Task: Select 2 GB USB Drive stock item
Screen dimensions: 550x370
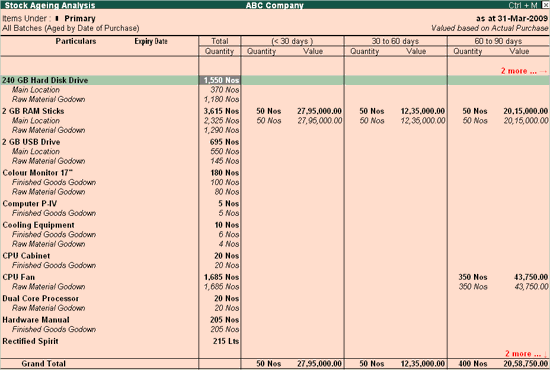Action: (31, 142)
